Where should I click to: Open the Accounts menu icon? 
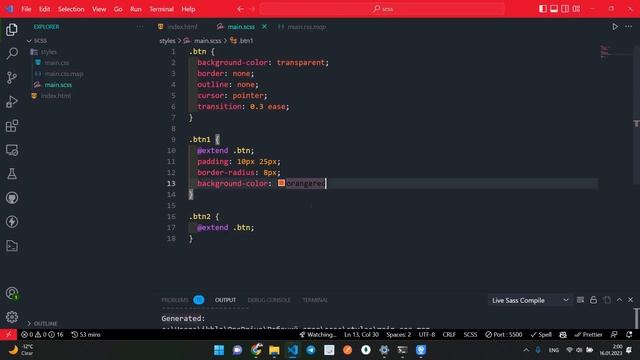click(12, 293)
